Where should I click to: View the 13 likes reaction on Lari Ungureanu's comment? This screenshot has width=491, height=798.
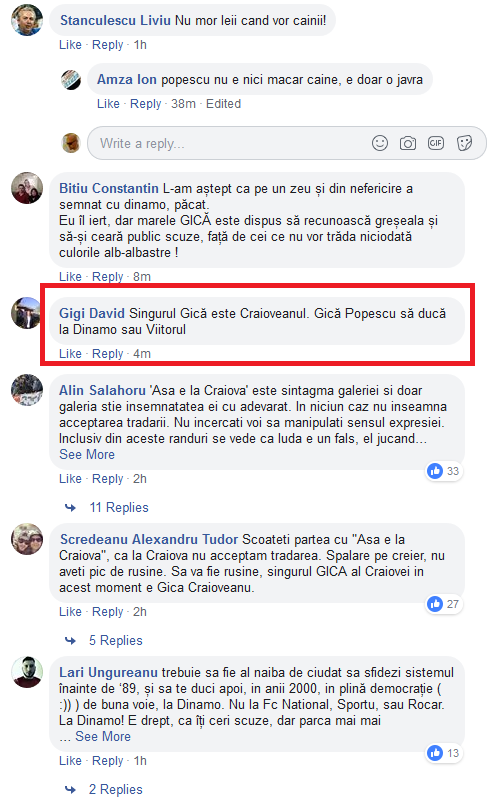click(x=443, y=753)
